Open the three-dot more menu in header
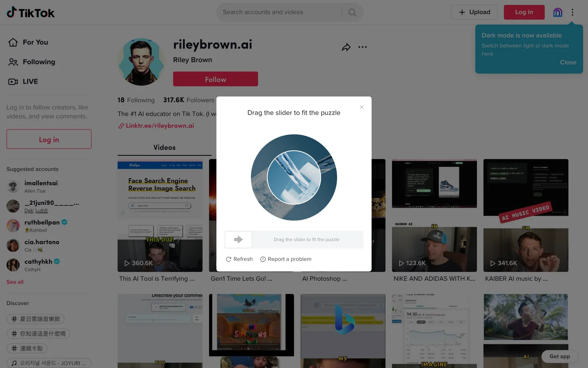This screenshot has height=368, width=588. pos(572,12)
